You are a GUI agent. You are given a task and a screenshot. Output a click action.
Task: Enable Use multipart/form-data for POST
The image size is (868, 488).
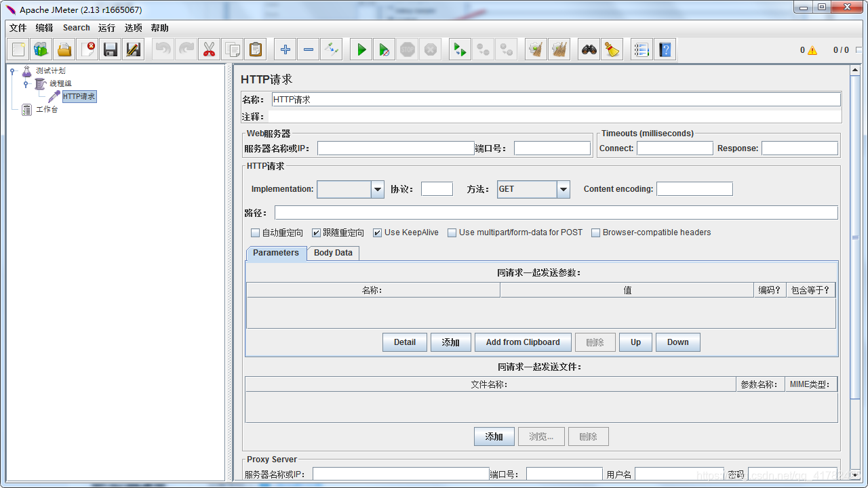point(452,232)
